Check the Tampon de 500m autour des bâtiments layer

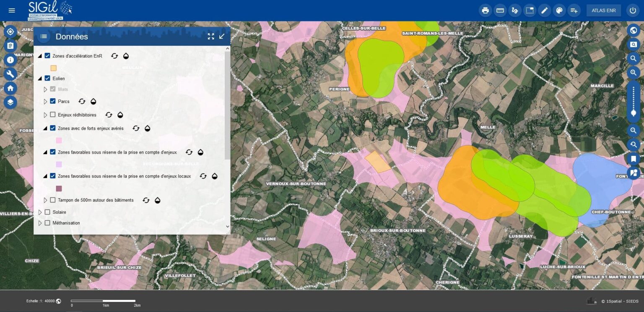pos(53,200)
